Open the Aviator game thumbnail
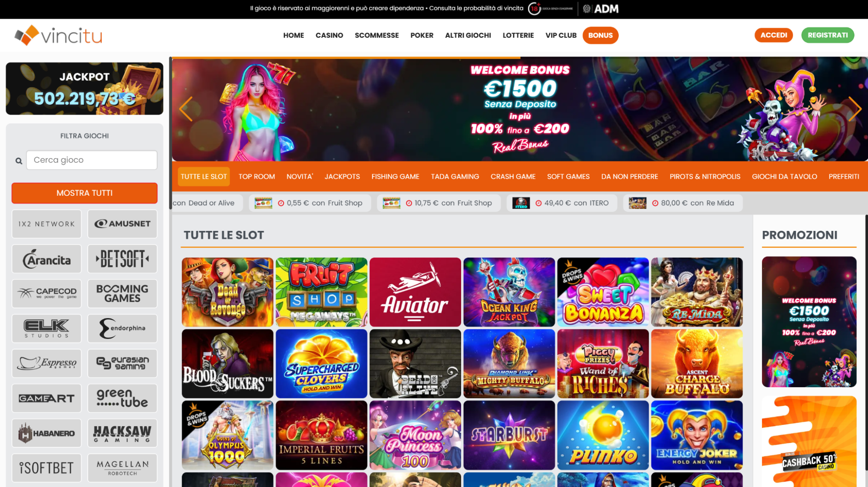The image size is (868, 487). coord(415,292)
